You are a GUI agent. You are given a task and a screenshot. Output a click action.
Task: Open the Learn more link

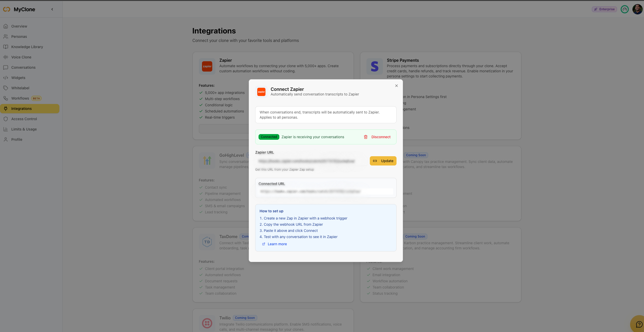[277, 244]
